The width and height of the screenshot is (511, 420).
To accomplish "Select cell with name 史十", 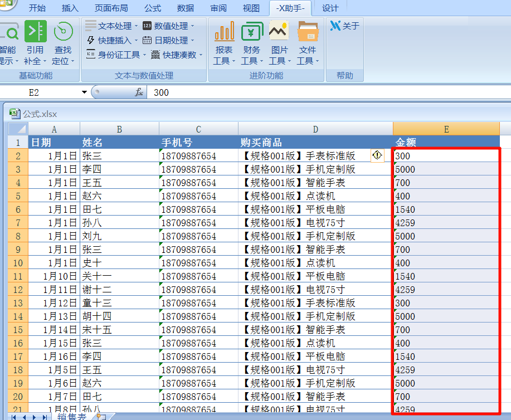I will pos(120,263).
